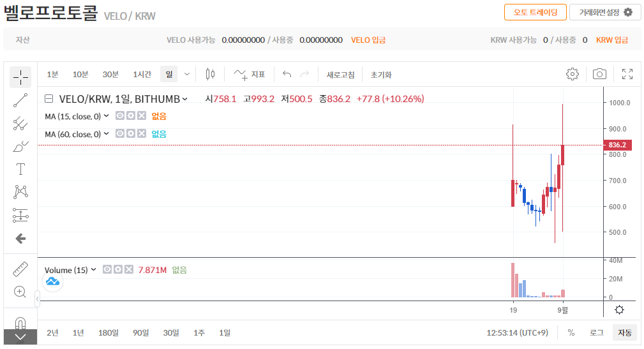Hide the MA 15 indicator with eye icon
This screenshot has height=349, width=644.
119,115
